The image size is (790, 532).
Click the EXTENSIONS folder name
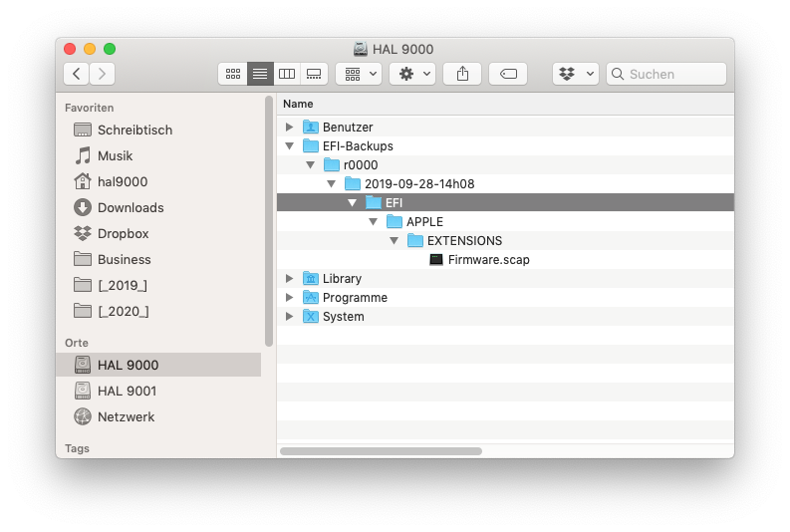[x=464, y=241]
